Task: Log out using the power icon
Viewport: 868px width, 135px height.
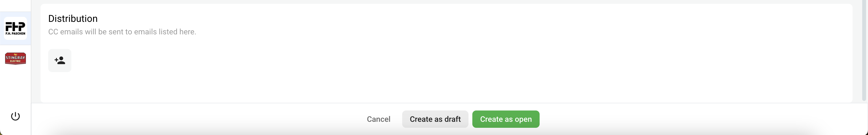Action: pos(15,116)
